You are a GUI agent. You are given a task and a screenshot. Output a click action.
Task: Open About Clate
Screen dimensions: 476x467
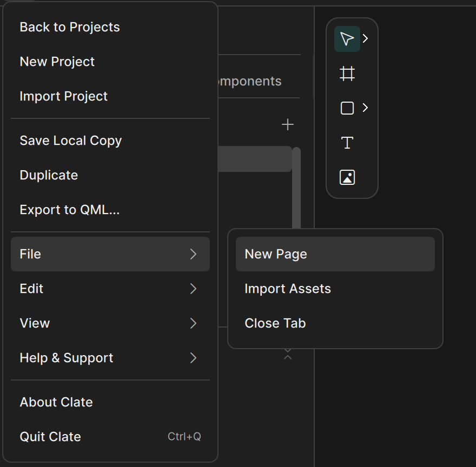110,402
